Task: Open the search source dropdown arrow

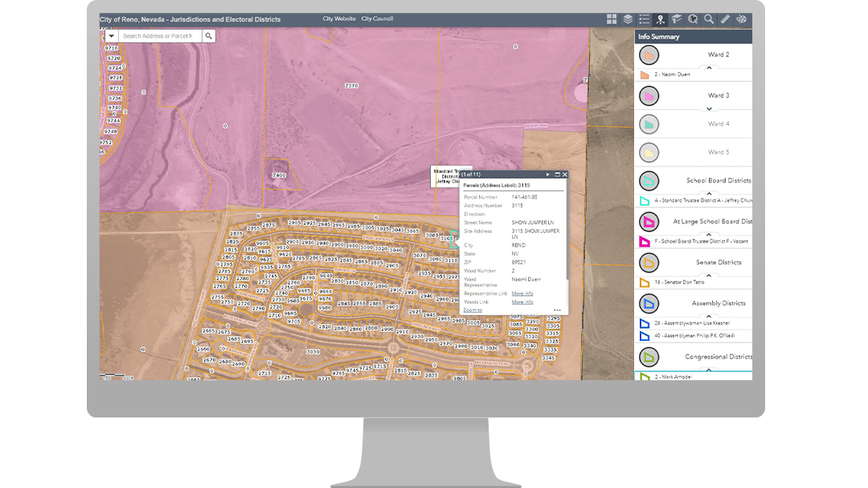Action: coord(111,36)
